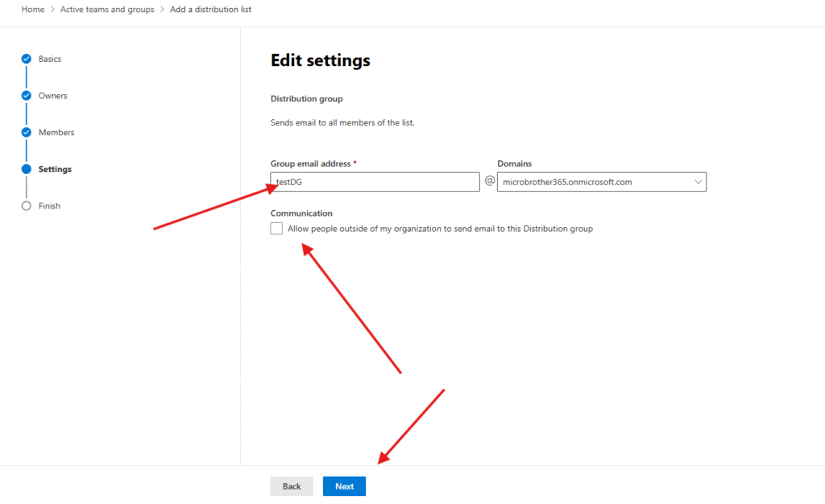The width and height of the screenshot is (825, 504).
Task: Click the Basics step checkmark icon
Action: click(27, 59)
